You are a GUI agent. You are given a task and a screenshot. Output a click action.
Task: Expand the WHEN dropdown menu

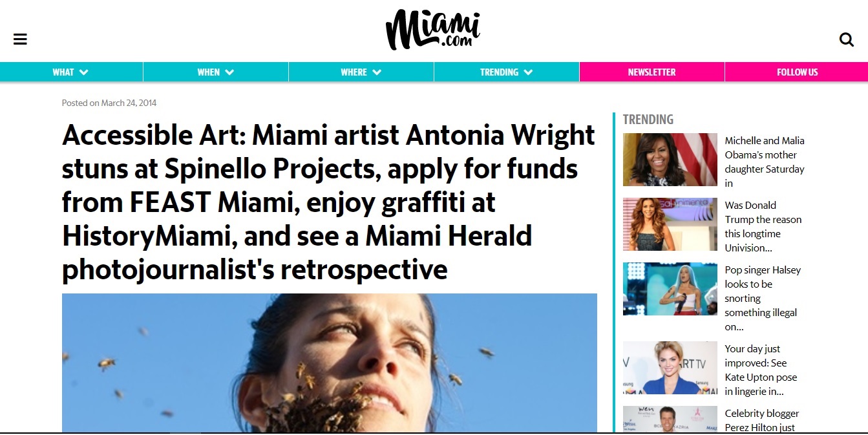216,72
